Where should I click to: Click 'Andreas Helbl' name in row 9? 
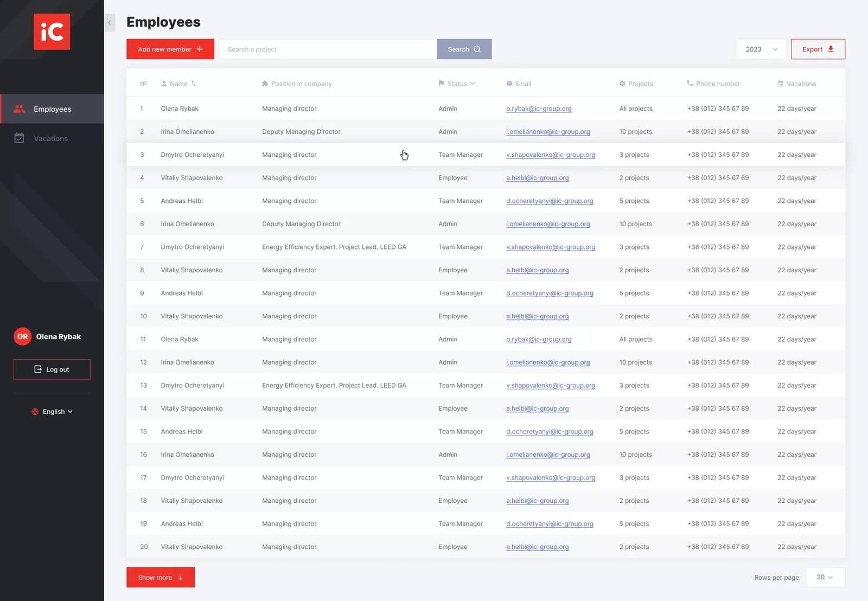click(x=182, y=293)
